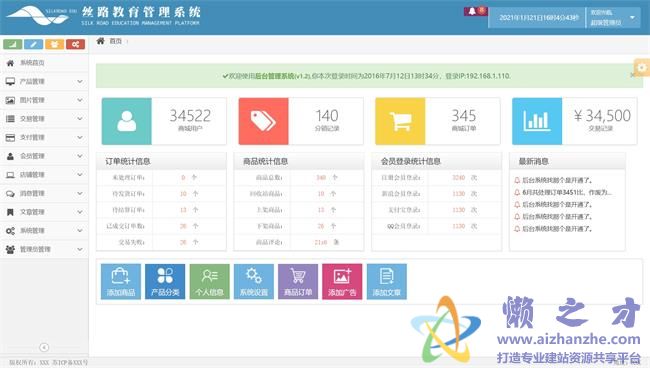Click the orange users shortcut button
Screen dimensions: 650x368
pyautogui.click(x=54, y=44)
